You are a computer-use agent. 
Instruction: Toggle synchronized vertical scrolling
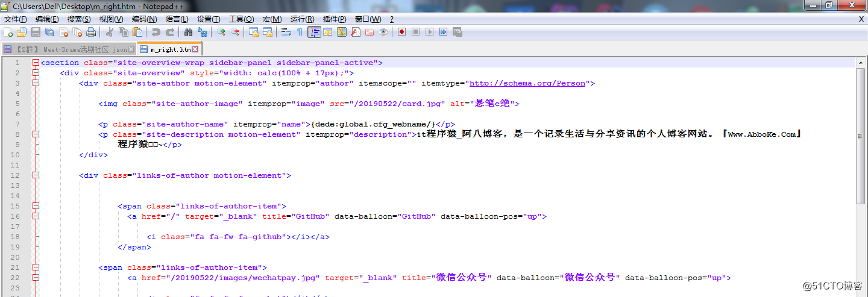[254, 32]
